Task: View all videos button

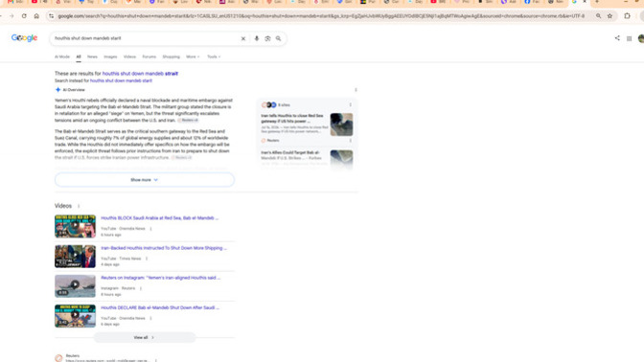Action: 145,337
